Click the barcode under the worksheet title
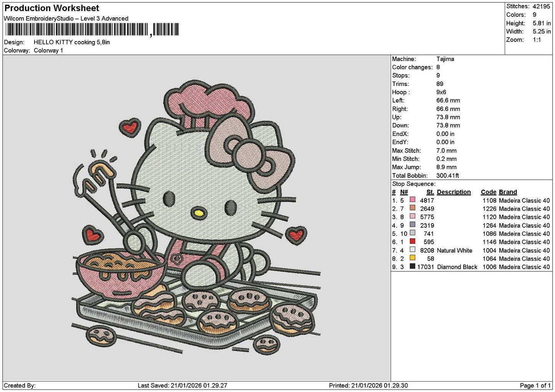The image size is (555, 392). [x=92, y=30]
